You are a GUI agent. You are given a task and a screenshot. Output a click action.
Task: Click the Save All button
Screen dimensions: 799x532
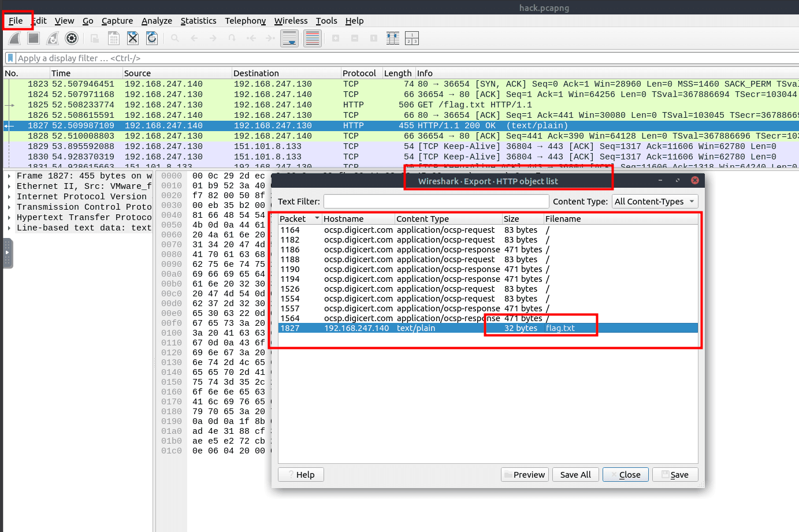pyautogui.click(x=575, y=475)
